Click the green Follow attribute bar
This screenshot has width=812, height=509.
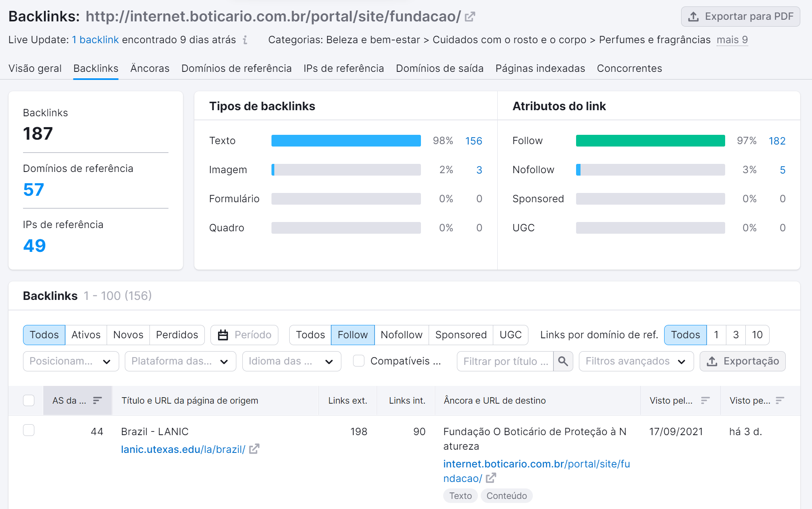point(650,140)
